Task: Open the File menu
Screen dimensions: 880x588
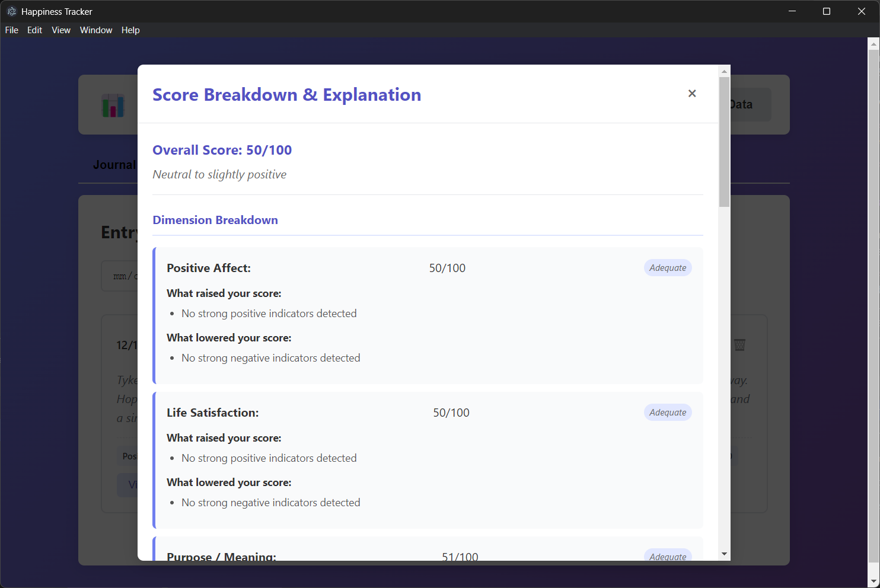Action: (12, 30)
